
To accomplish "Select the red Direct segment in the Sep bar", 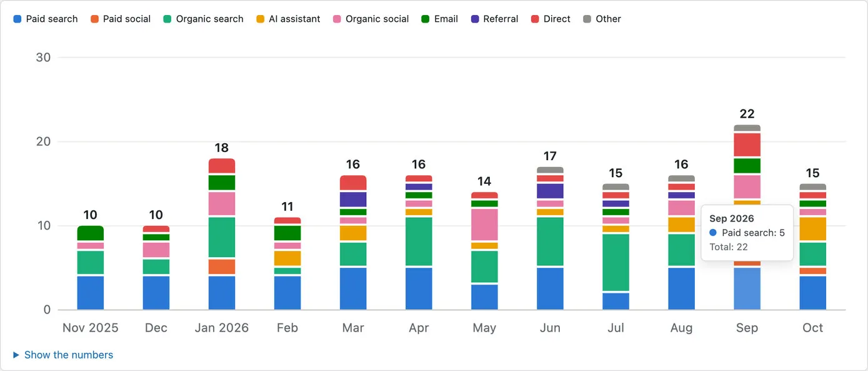I will coord(747,145).
